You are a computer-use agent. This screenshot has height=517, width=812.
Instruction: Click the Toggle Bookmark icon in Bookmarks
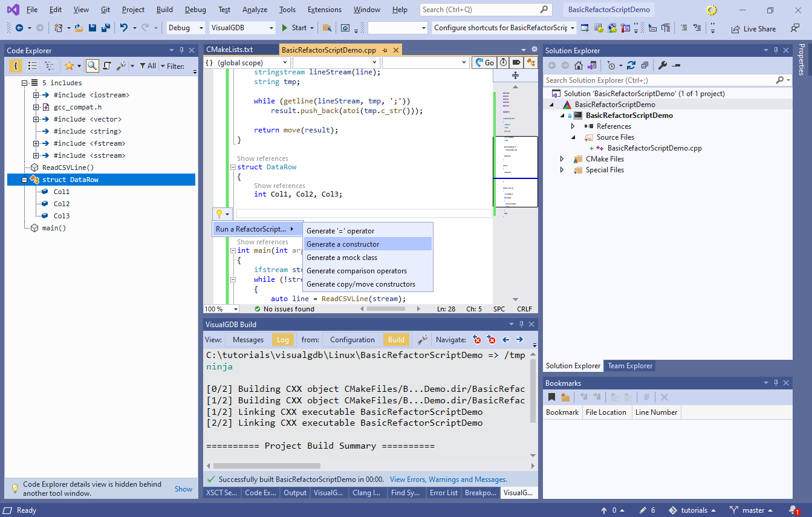coord(551,397)
